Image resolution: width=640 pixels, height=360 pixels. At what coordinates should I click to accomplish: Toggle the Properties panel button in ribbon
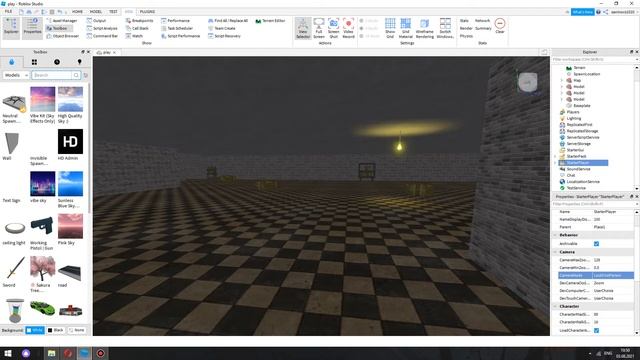tap(32, 28)
